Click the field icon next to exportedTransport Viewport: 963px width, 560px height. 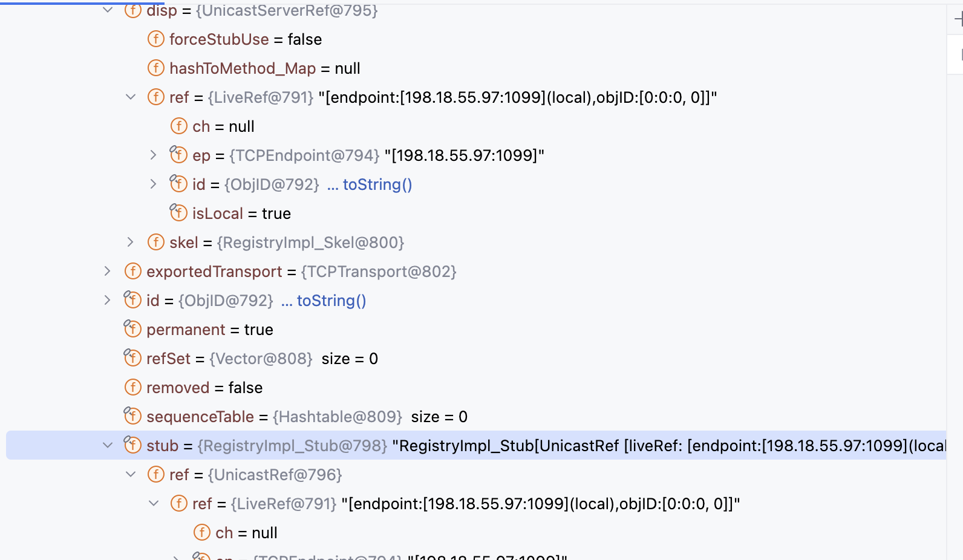click(133, 272)
